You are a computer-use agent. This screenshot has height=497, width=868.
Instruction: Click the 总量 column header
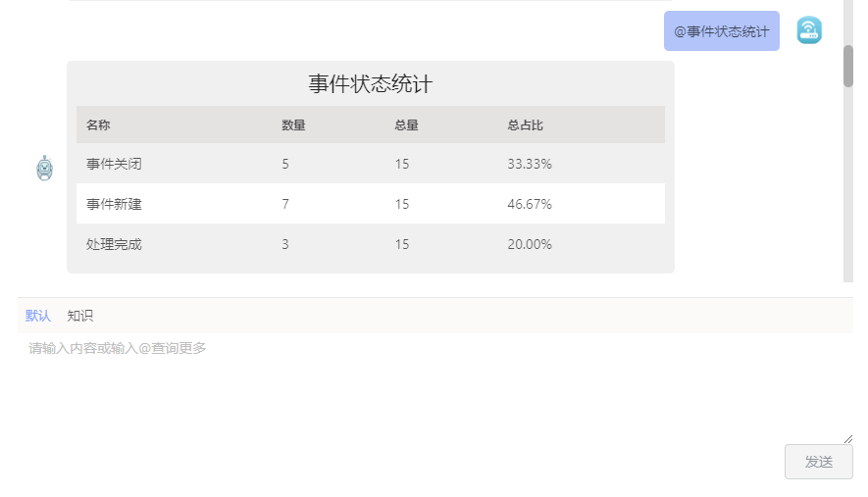406,125
